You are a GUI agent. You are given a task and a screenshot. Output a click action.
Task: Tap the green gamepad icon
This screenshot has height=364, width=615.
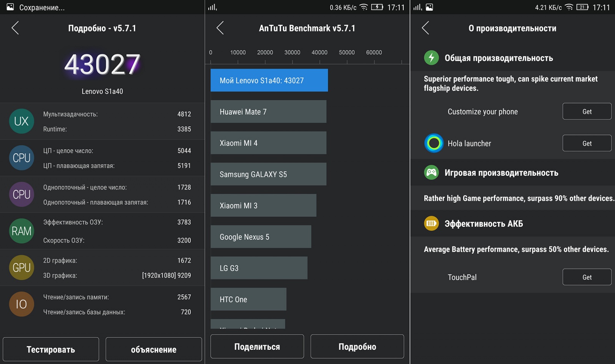click(x=431, y=172)
